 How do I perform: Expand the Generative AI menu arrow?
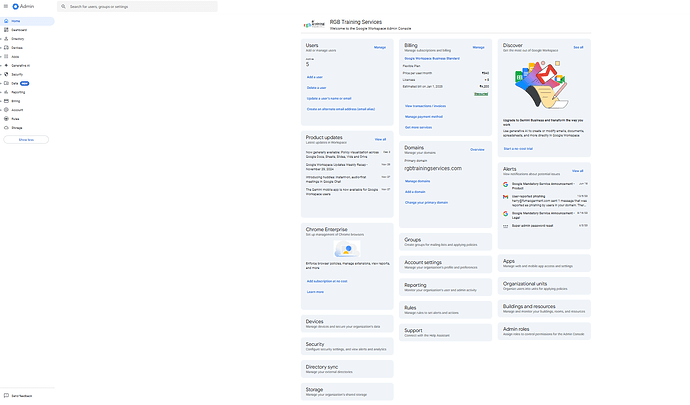(x=1, y=65)
